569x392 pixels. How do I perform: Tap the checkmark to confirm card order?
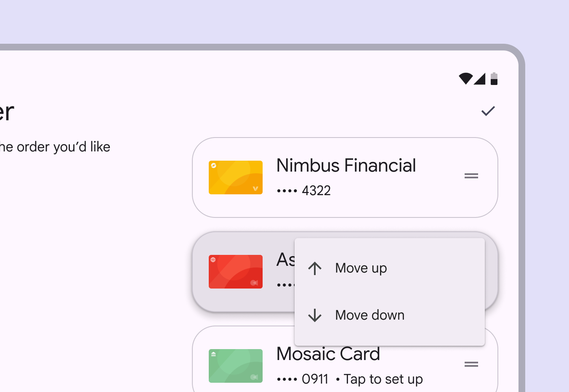[488, 111]
